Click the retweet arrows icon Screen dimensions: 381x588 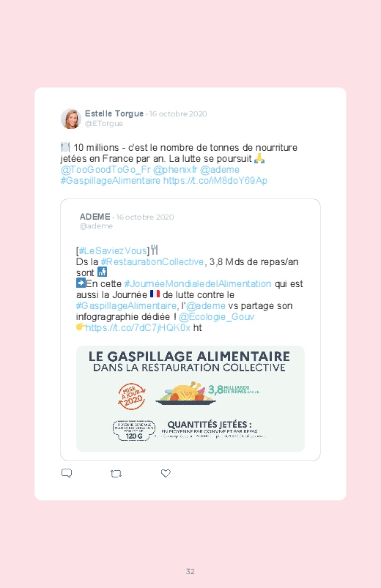pos(116,474)
